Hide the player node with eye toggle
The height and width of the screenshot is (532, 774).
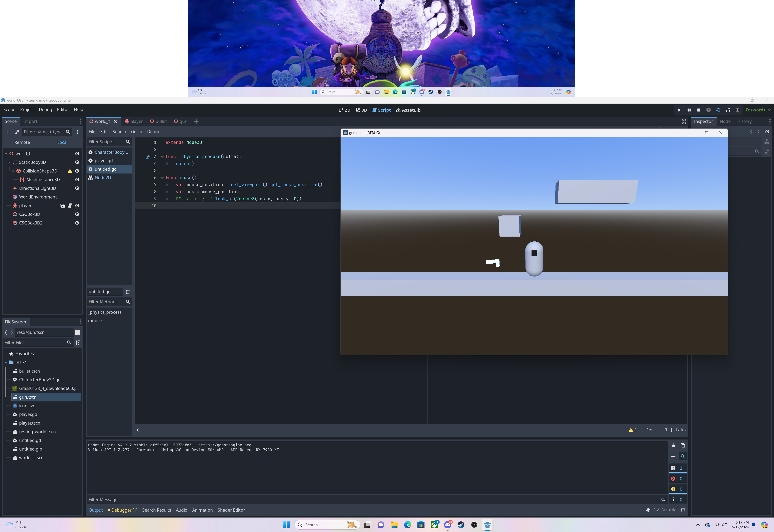[77, 206]
